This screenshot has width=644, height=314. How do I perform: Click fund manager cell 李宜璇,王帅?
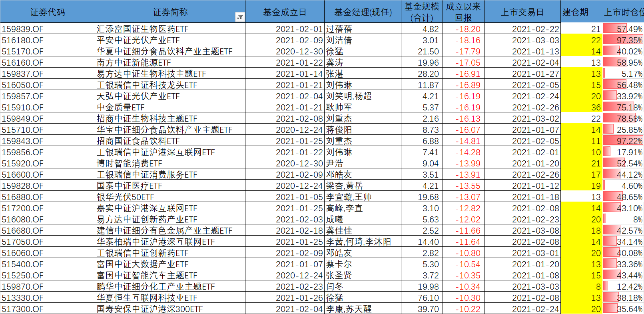tap(363, 197)
